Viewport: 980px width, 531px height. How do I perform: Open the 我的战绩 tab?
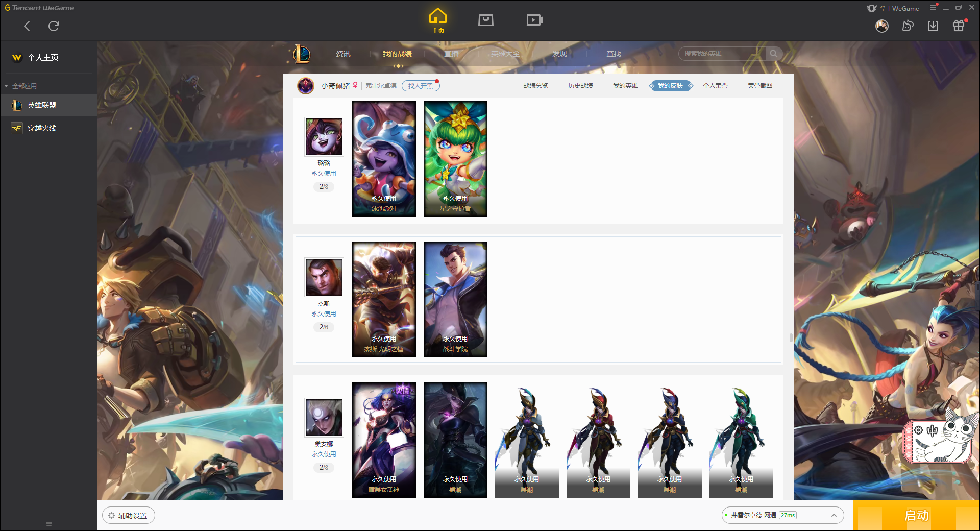point(397,54)
